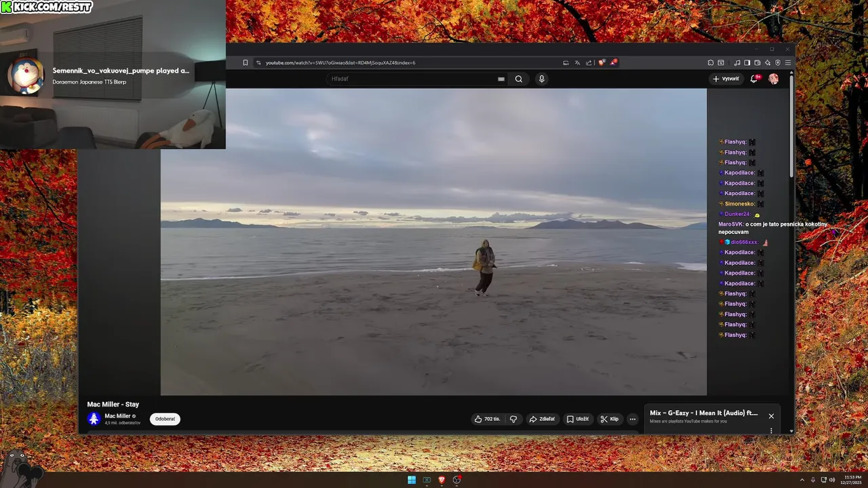Toggle the browser sidebar panel icon

point(747,62)
